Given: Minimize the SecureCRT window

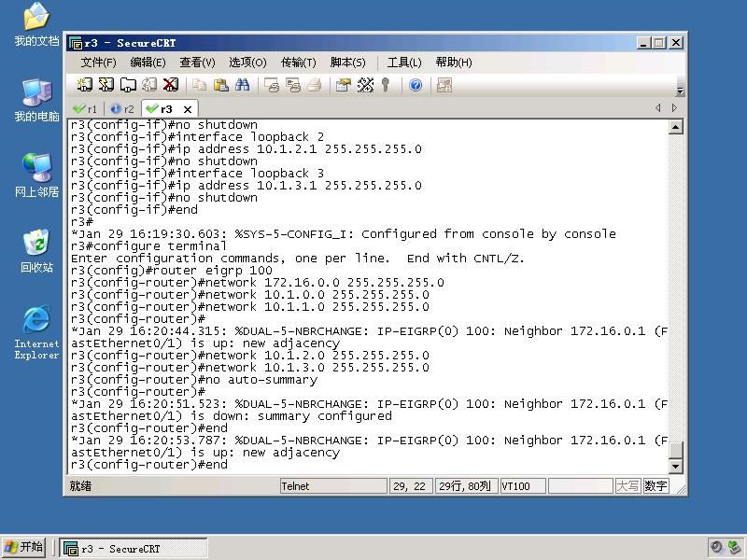Looking at the screenshot, I should tap(643, 43).
